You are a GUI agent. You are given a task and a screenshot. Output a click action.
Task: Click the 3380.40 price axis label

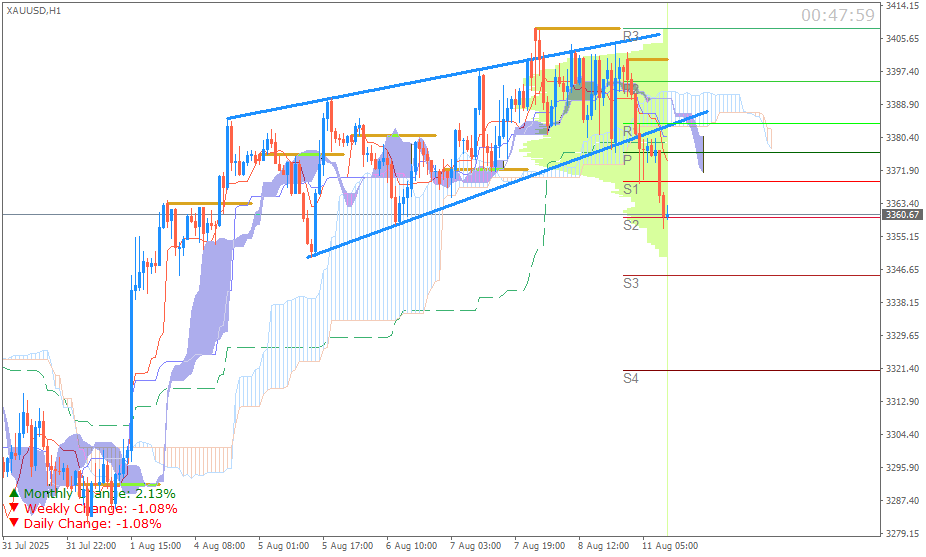[902, 138]
